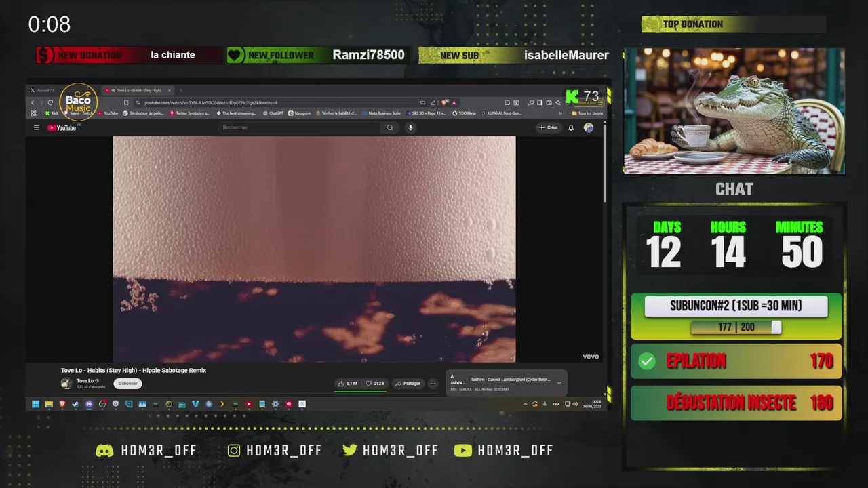Close the Tove Lo - Habits tab
The image size is (868, 488).
[170, 90]
